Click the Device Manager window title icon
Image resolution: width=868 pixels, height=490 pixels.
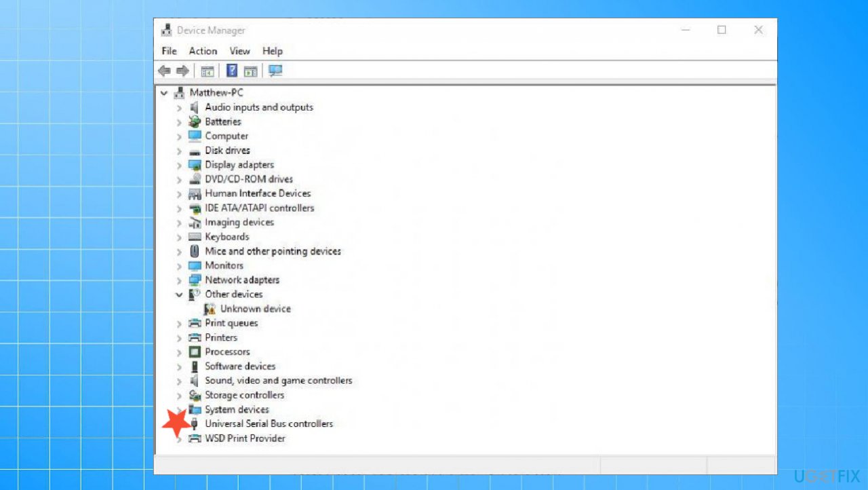pos(166,29)
